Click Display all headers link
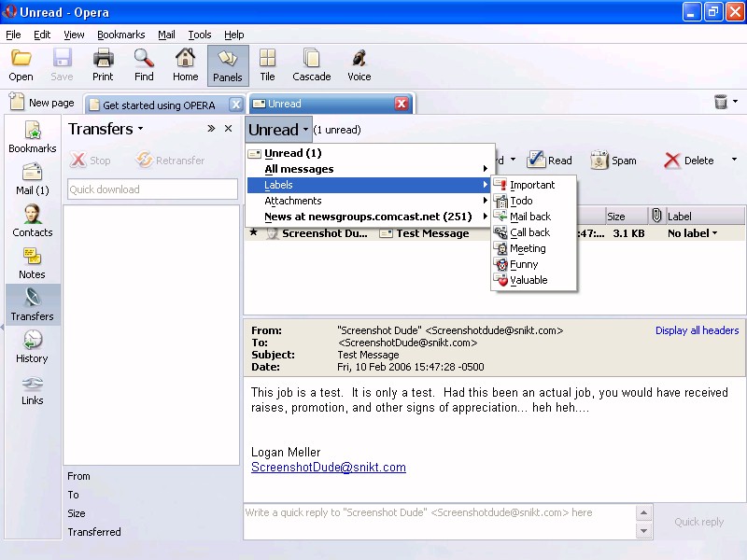Image resolution: width=747 pixels, height=560 pixels. (697, 330)
